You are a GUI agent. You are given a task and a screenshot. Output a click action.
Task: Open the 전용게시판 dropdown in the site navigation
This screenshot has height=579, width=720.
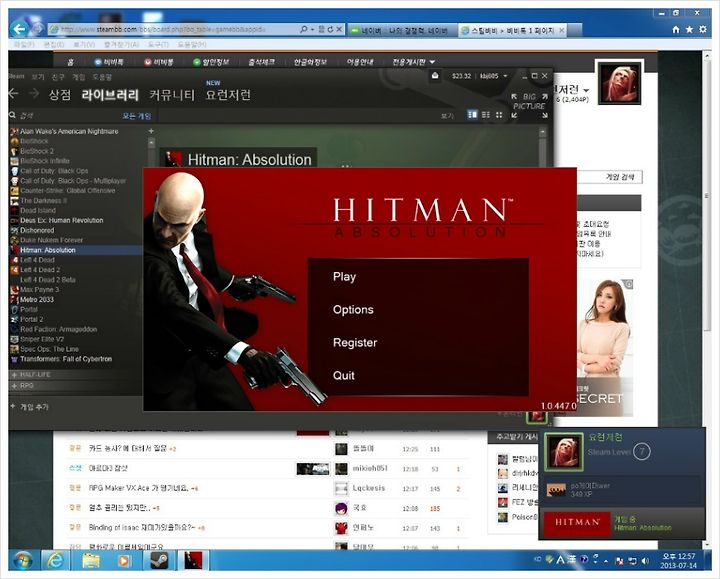click(413, 62)
